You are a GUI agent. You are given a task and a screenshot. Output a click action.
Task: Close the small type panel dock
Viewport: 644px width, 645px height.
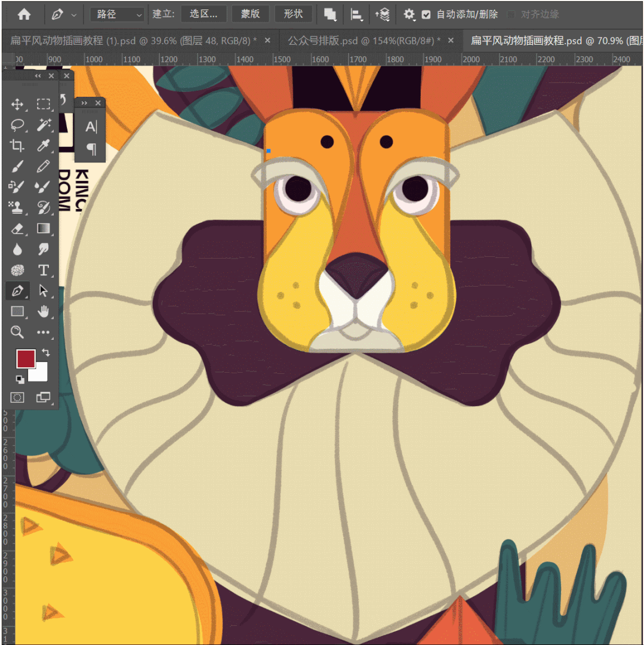(98, 103)
